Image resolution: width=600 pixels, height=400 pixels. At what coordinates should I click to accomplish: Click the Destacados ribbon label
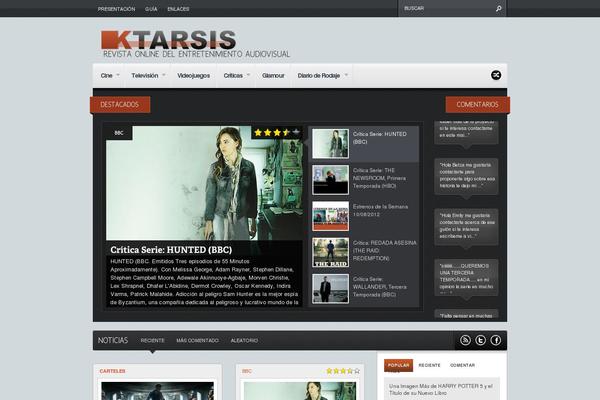pos(120,104)
